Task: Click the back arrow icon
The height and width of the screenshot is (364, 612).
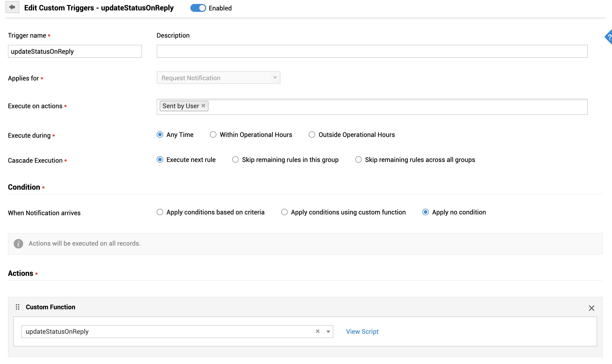Action: 12,7
